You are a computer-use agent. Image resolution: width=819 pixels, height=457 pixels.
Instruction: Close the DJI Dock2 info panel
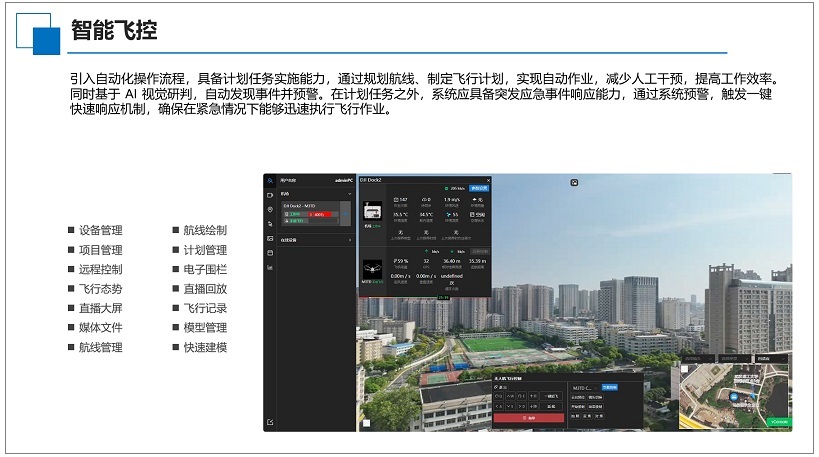(x=487, y=179)
